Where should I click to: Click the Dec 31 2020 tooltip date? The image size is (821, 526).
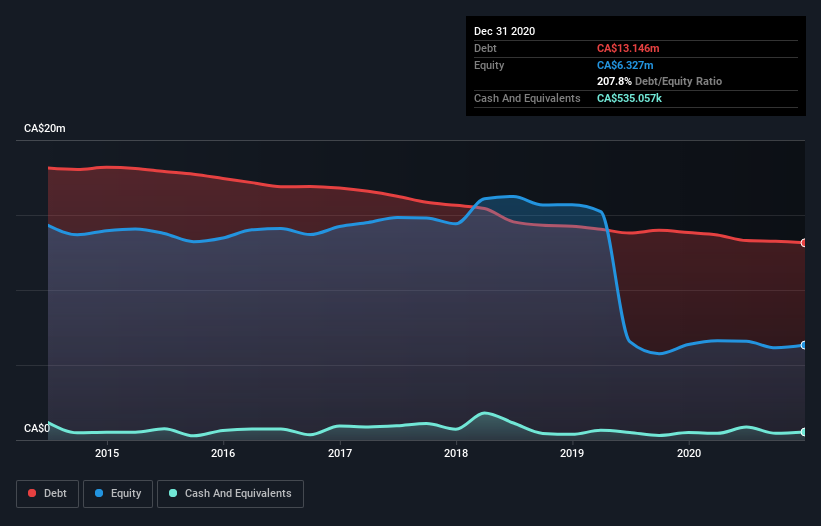pos(504,31)
